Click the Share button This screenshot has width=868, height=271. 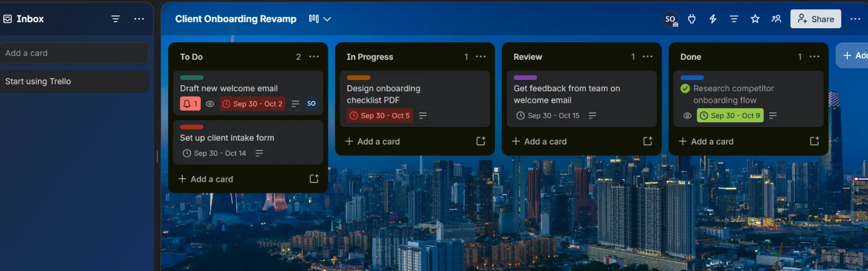(815, 19)
